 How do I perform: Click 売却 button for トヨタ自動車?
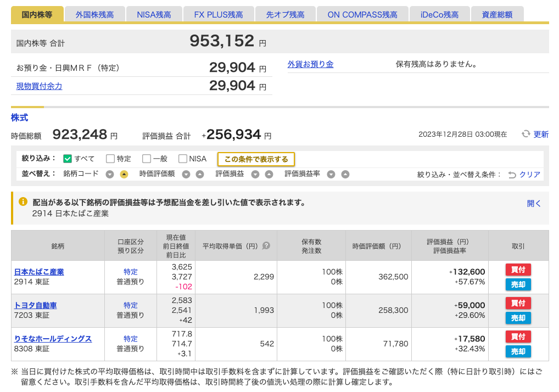pyautogui.click(x=518, y=318)
